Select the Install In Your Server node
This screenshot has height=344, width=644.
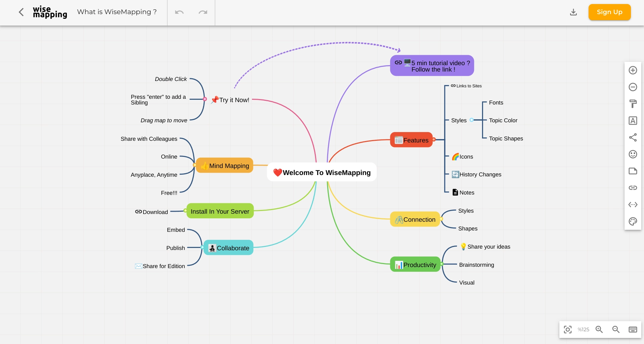click(220, 211)
